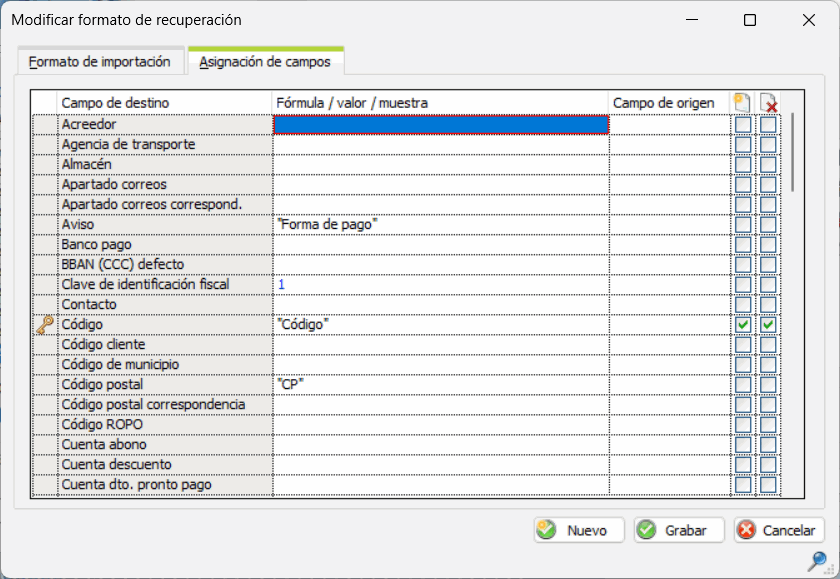Click the page with red X column header
The height and width of the screenshot is (579, 840).
coord(768,102)
